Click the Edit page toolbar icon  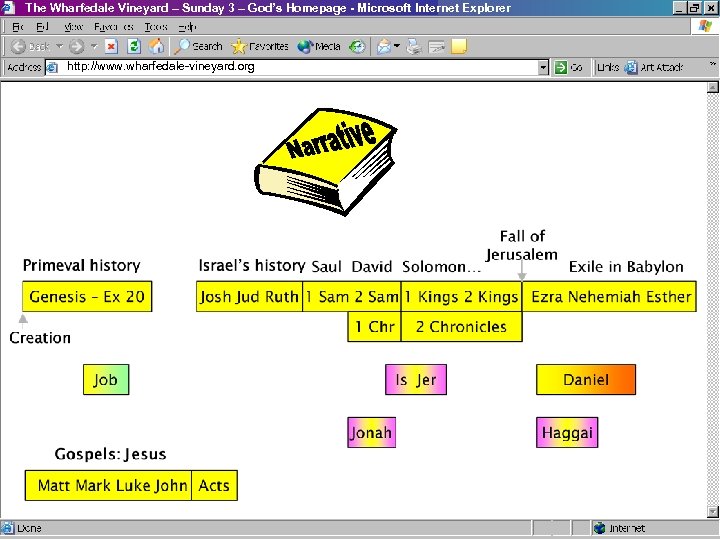436,46
